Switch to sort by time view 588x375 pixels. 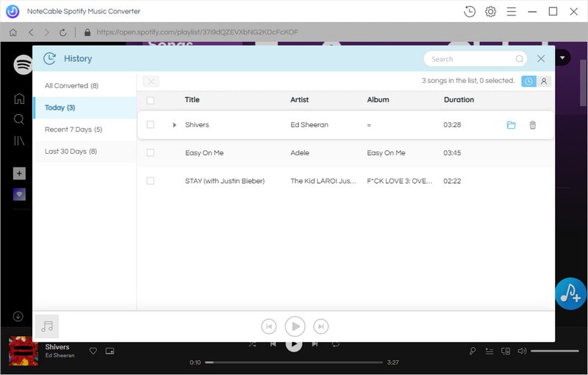pyautogui.click(x=528, y=82)
